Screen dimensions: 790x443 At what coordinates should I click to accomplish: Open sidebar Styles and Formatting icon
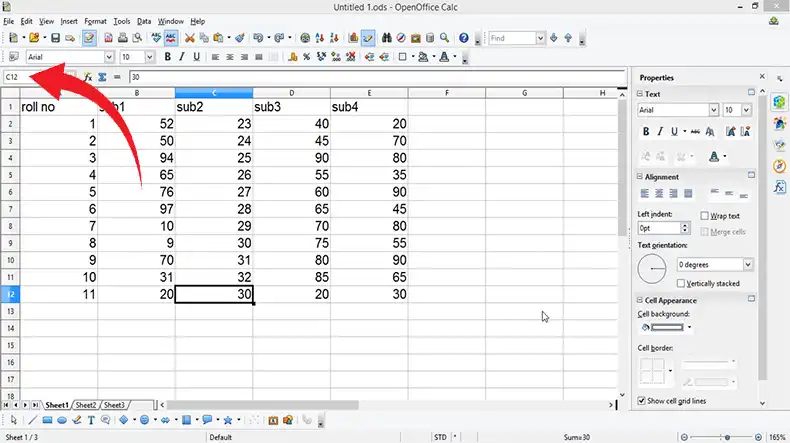tap(779, 123)
